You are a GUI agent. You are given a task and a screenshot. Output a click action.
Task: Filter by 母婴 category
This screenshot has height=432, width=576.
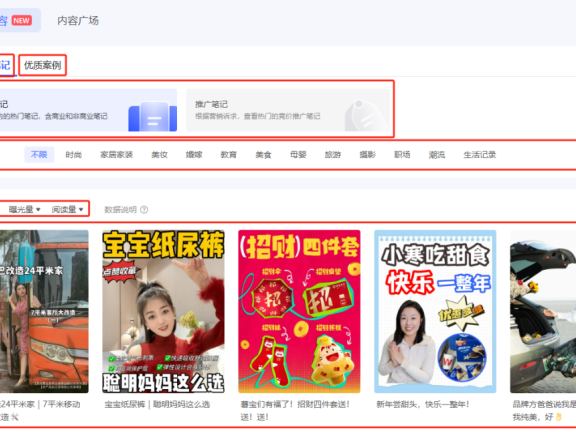[298, 155]
